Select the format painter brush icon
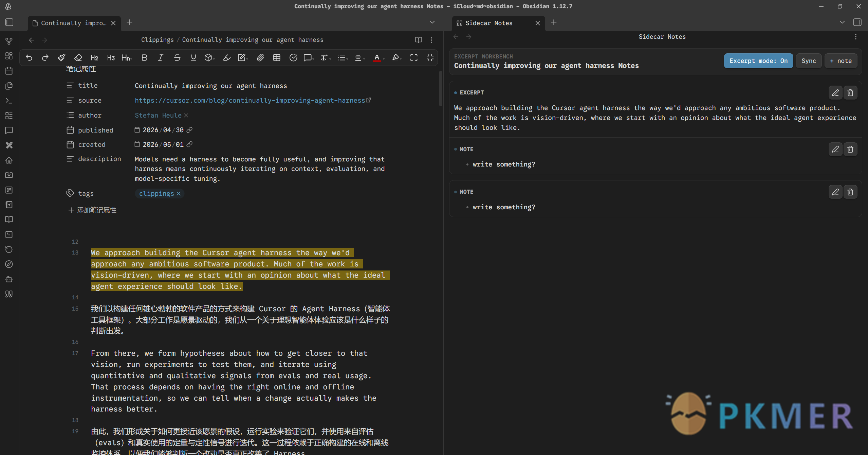The image size is (868, 455). 61,58
